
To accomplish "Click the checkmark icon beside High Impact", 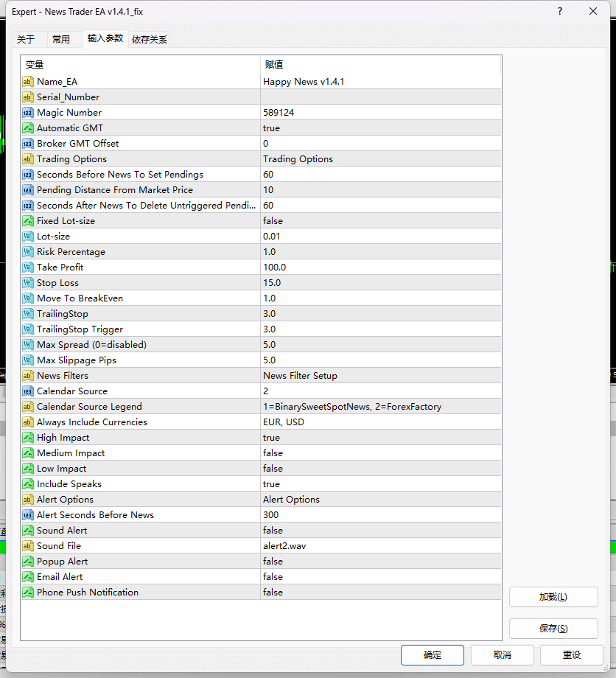I will [x=28, y=437].
